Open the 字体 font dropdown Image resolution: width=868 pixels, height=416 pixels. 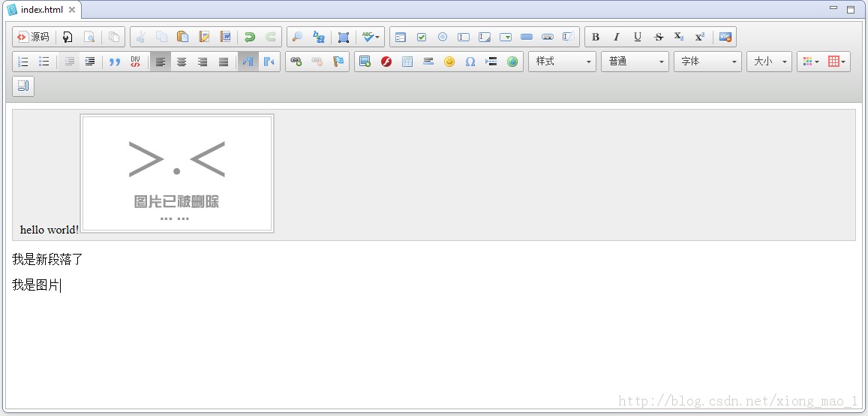tap(707, 62)
